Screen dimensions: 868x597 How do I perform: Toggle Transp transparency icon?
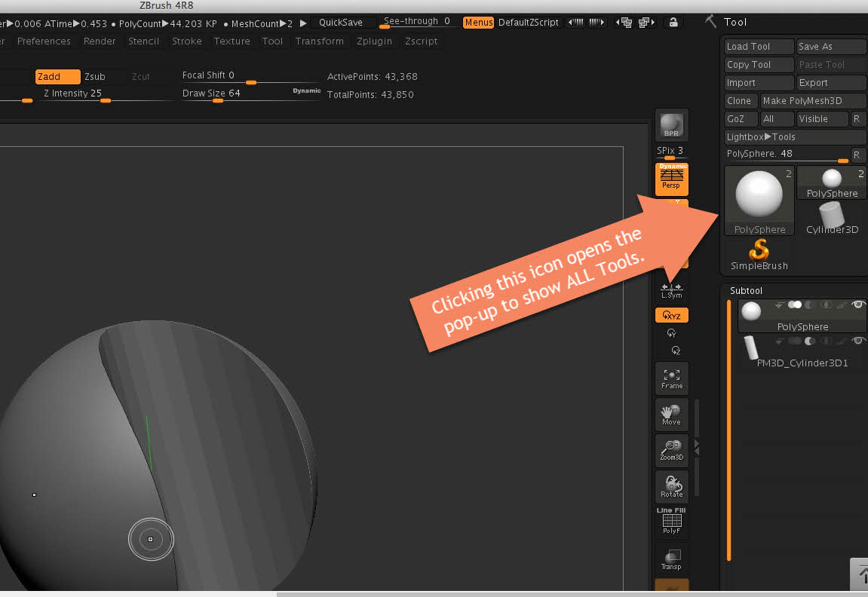pyautogui.click(x=671, y=559)
